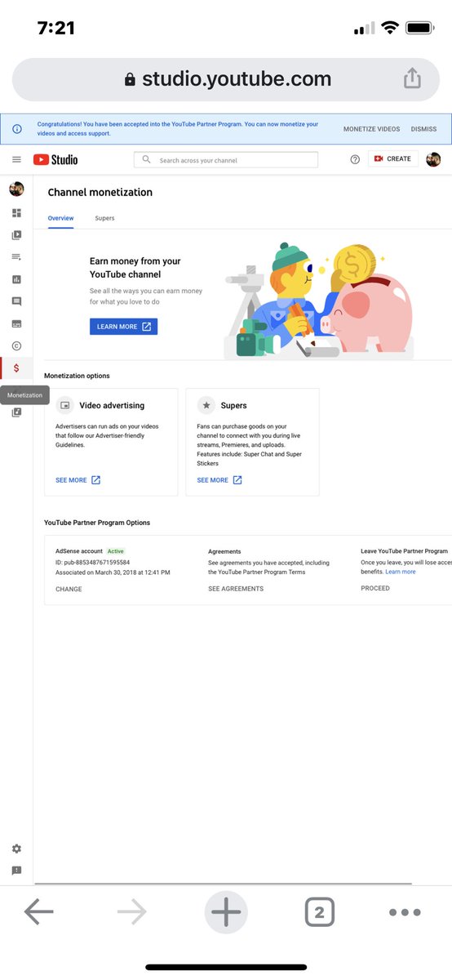Click the Video advertising card icon
Image resolution: width=452 pixels, height=980 pixels.
[65, 405]
